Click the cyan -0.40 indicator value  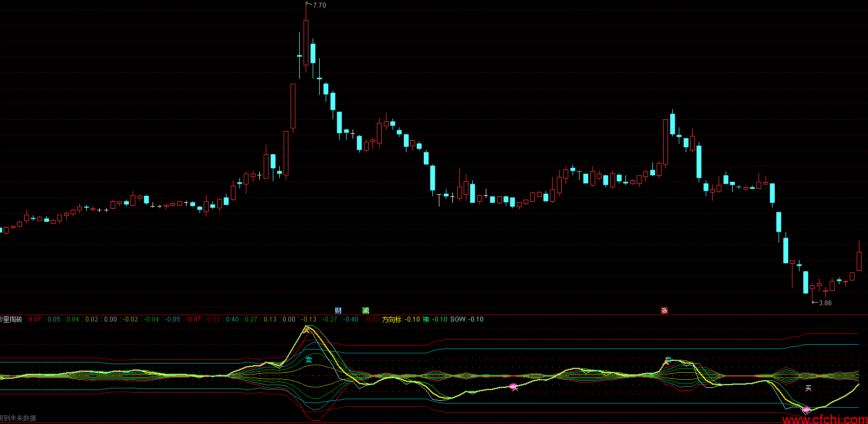click(x=351, y=319)
